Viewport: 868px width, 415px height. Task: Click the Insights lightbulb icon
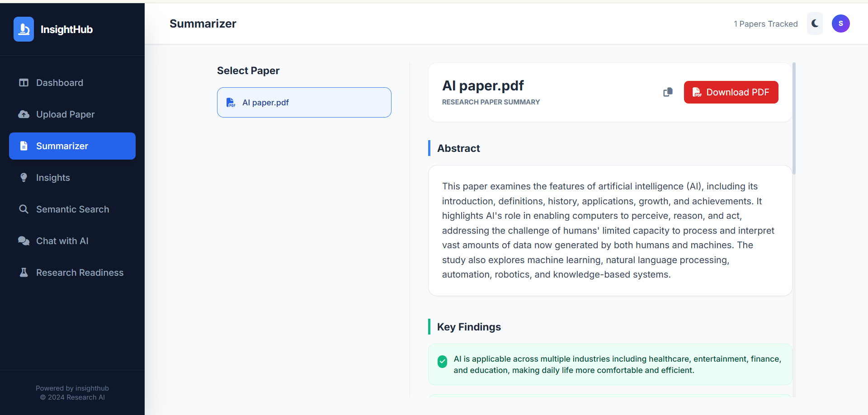pyautogui.click(x=24, y=178)
